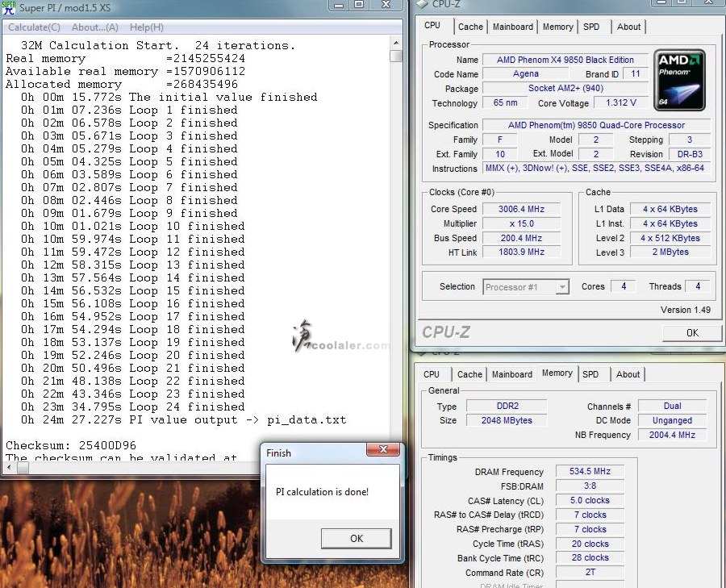Open About tab in lower CPU-Z window
Screen dimensions: 726x588
tap(628, 374)
